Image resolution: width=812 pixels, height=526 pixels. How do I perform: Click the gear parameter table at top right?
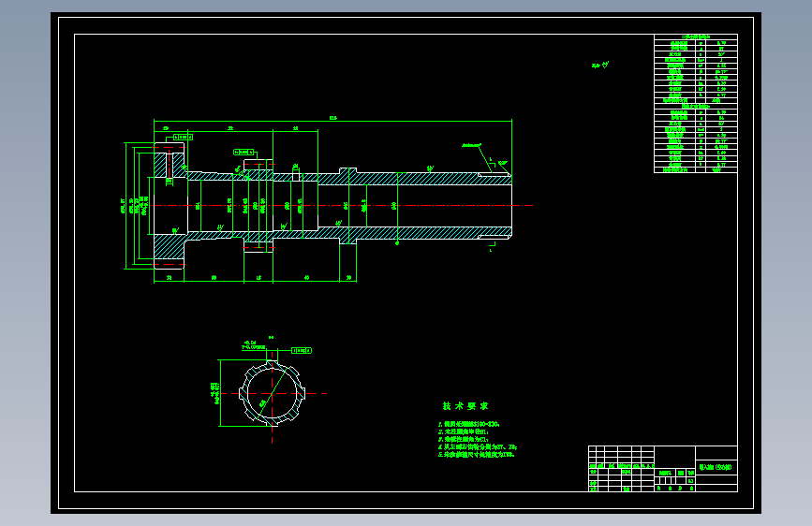[696, 104]
